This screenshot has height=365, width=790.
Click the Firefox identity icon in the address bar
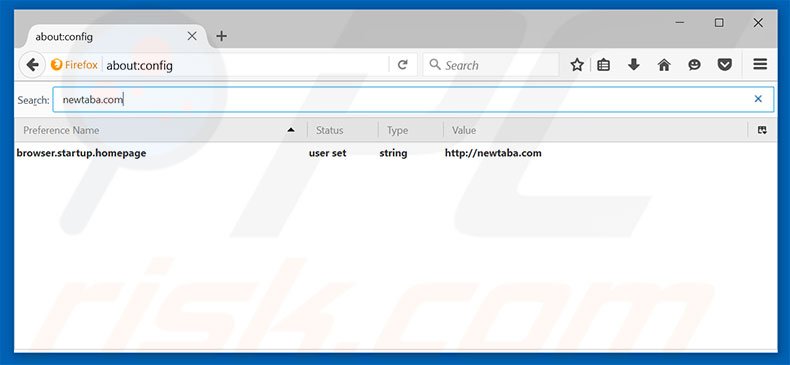pos(56,65)
